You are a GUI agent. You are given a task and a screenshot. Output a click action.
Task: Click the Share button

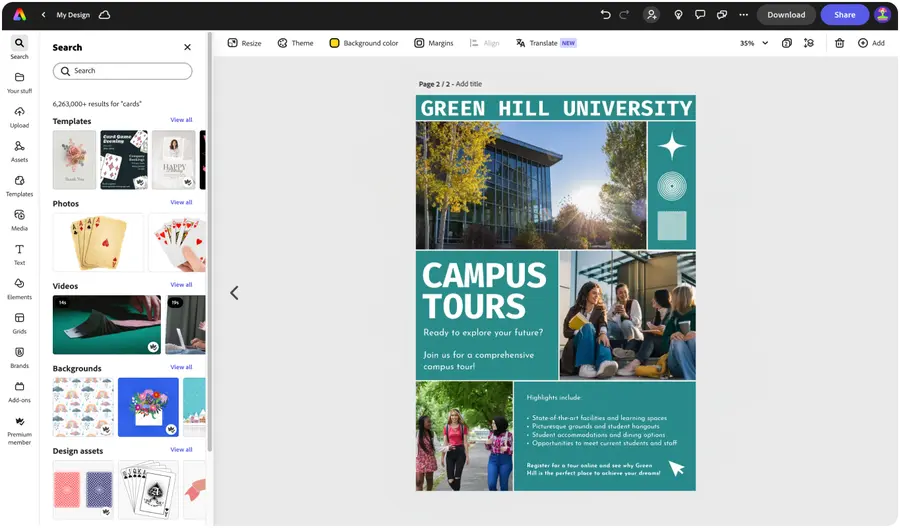pyautogui.click(x=844, y=15)
